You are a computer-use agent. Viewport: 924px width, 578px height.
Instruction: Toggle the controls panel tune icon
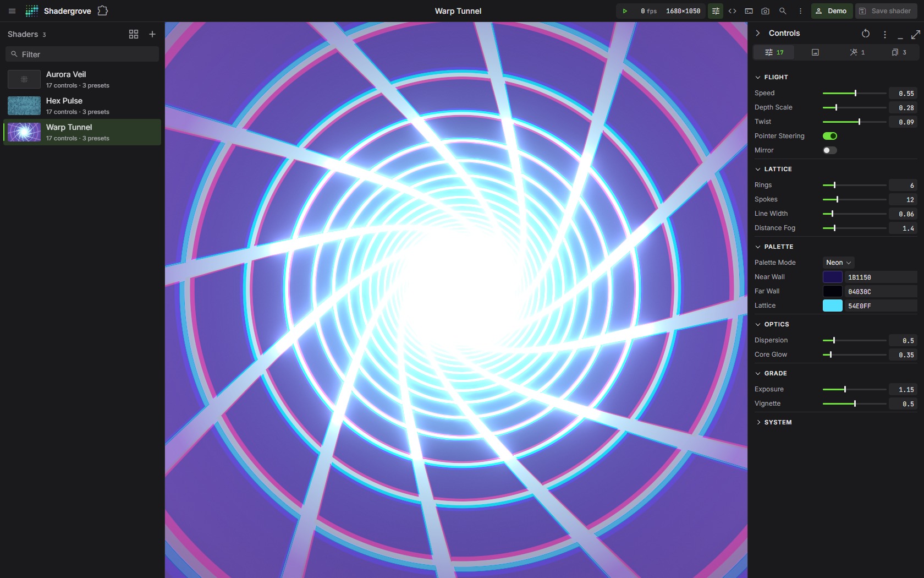click(x=716, y=11)
